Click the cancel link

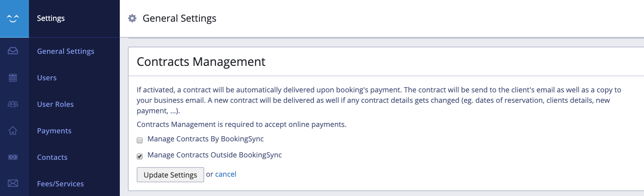pyautogui.click(x=226, y=174)
